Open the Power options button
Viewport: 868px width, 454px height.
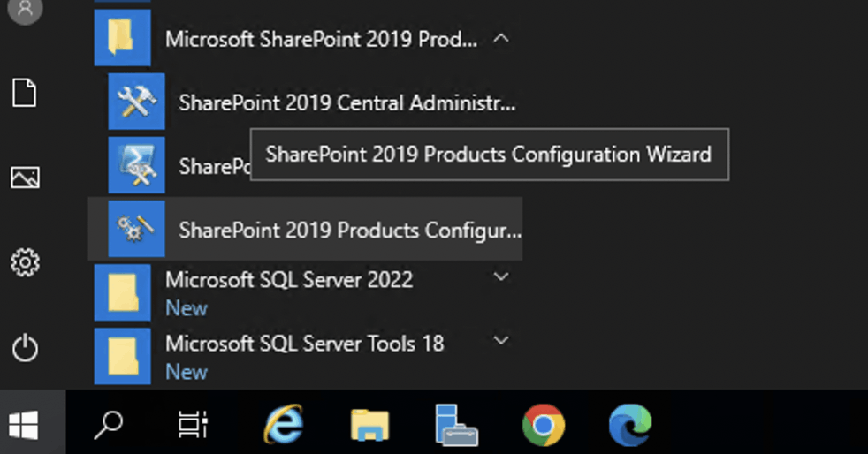25,348
